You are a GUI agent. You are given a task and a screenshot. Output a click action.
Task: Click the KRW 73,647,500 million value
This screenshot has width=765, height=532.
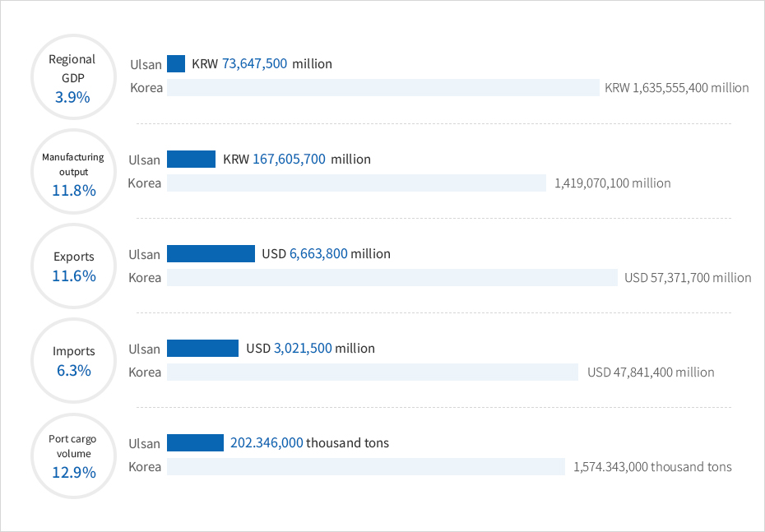click(x=262, y=64)
